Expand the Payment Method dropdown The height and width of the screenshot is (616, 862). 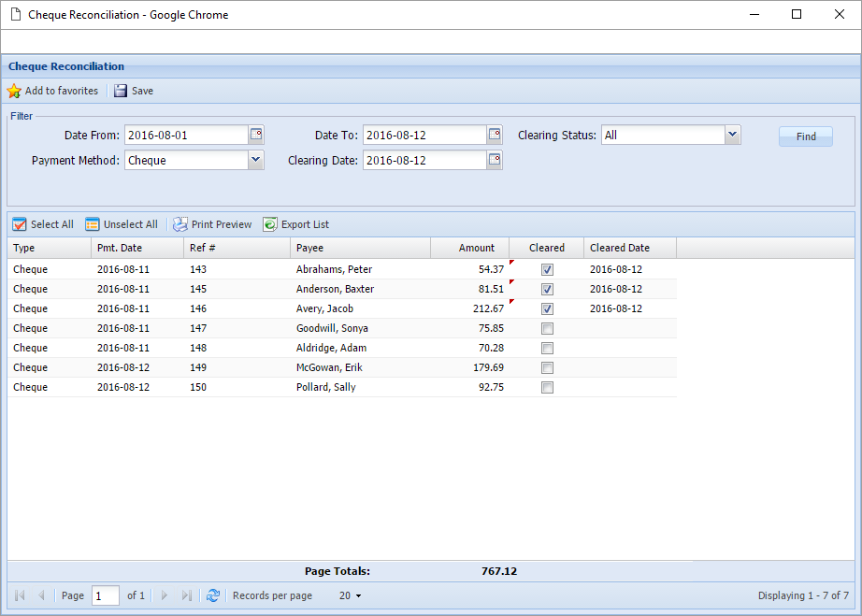click(256, 160)
